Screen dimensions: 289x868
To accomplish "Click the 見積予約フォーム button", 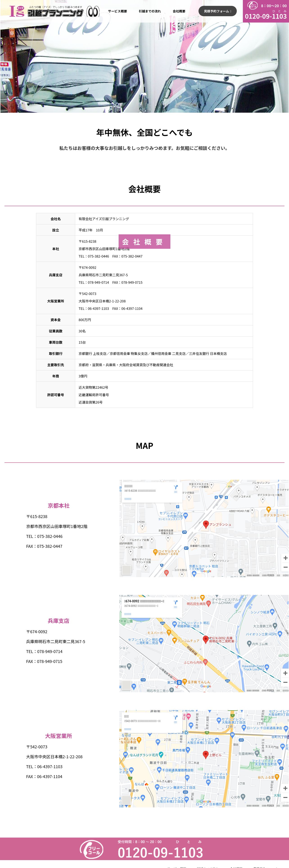I will tap(217, 11).
